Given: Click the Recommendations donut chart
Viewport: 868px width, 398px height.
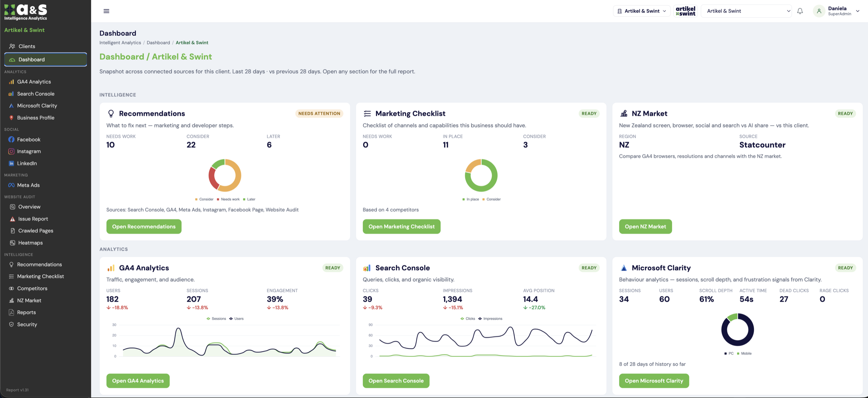Looking at the screenshot, I should point(225,175).
